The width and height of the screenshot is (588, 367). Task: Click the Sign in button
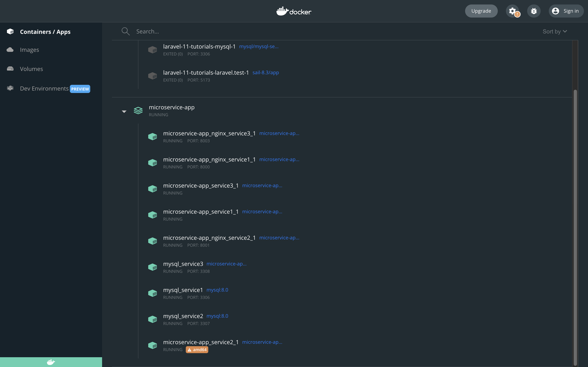[566, 11]
